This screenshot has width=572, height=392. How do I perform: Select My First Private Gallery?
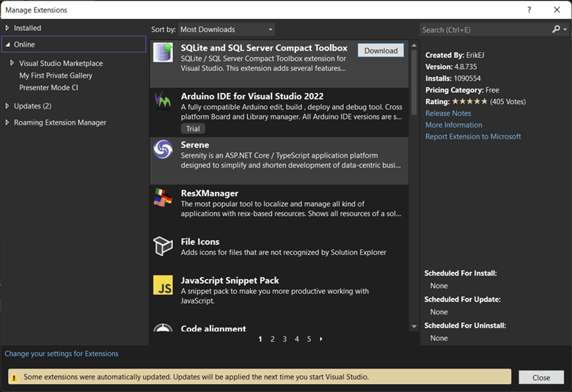tap(56, 75)
